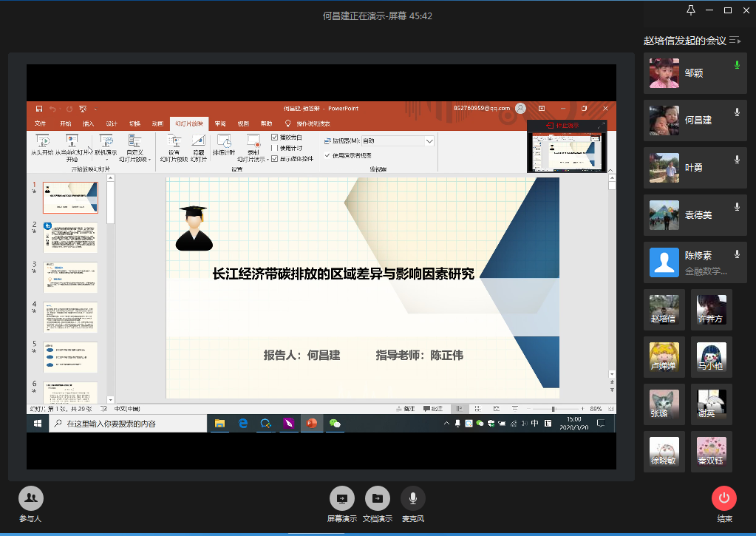This screenshot has width=756, height=536.
Task: Click 何昌建's microphone icon
Action: [737, 112]
